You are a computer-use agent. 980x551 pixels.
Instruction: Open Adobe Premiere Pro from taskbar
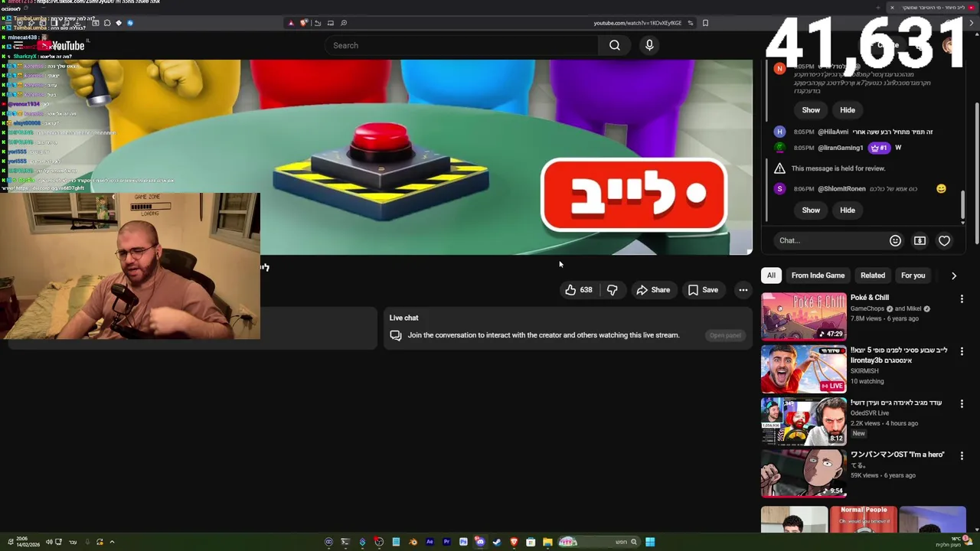[x=446, y=542]
